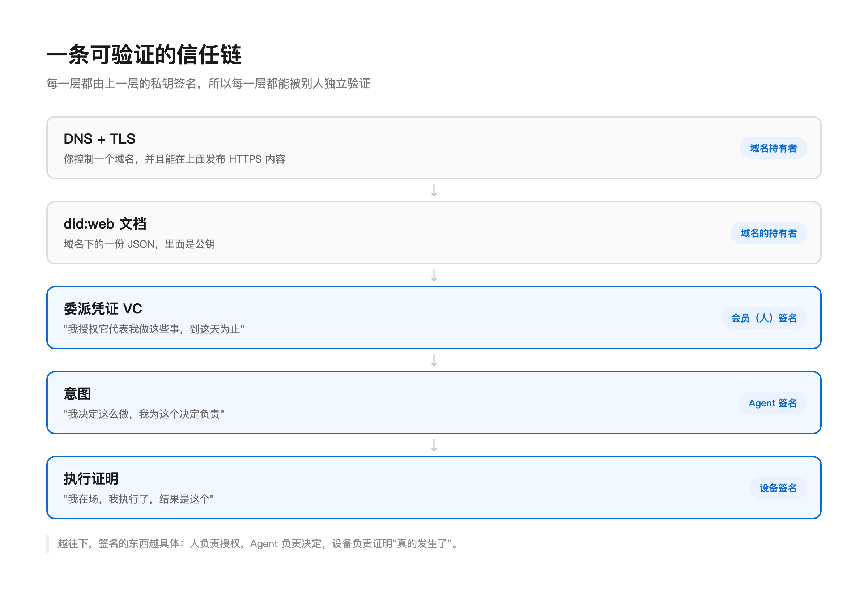
Task: Click quote 我决定这么做，我为这个决定负责
Action: tap(144, 414)
